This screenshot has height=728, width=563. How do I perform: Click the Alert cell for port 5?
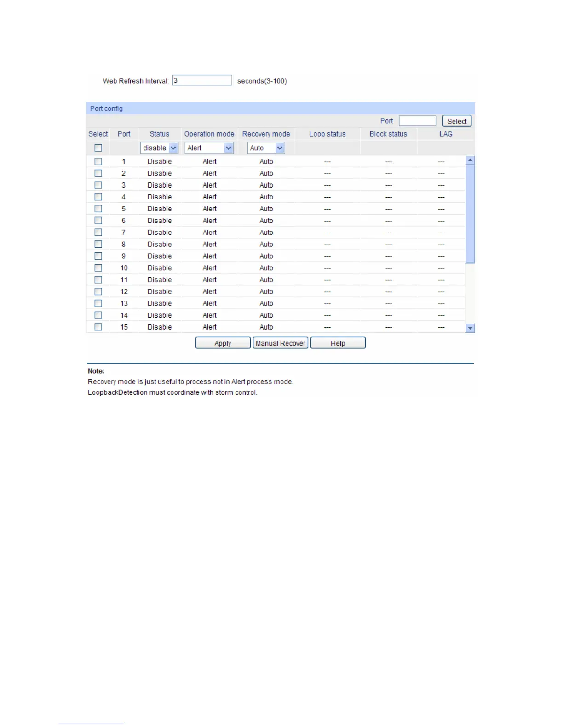pyautogui.click(x=210, y=209)
